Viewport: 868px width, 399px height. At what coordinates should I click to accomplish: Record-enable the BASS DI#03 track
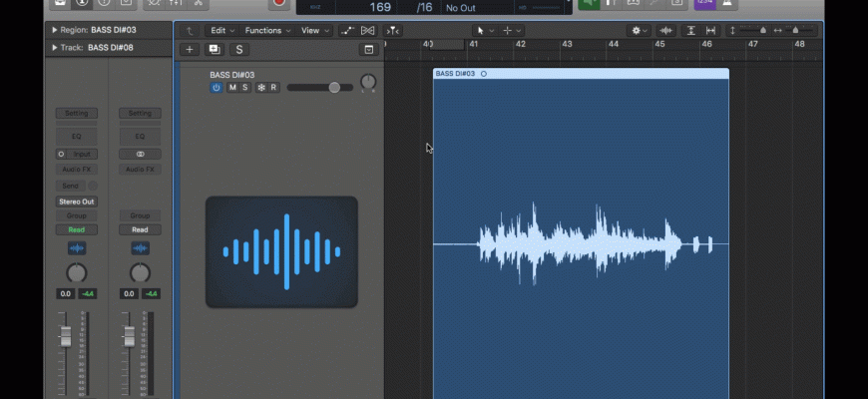click(x=274, y=88)
